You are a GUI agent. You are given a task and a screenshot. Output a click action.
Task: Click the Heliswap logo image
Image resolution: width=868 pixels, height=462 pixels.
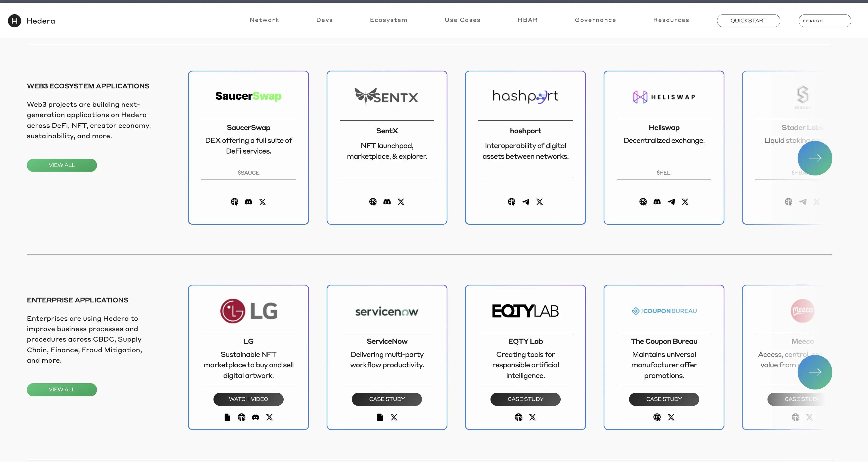coord(664,97)
